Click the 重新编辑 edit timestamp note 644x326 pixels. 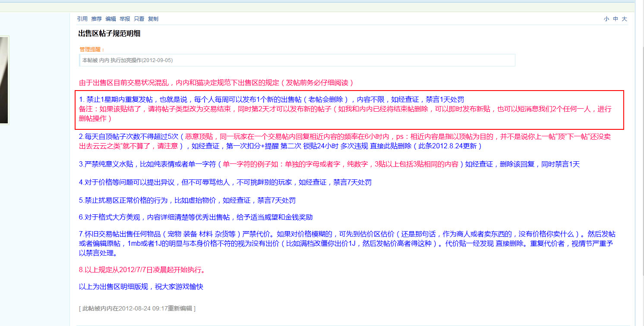[138, 308]
